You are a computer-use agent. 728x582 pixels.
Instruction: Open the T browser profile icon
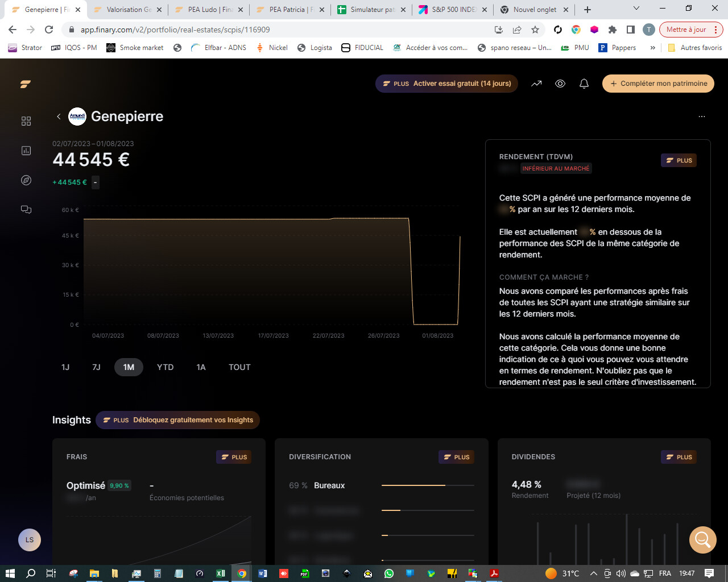click(x=649, y=30)
